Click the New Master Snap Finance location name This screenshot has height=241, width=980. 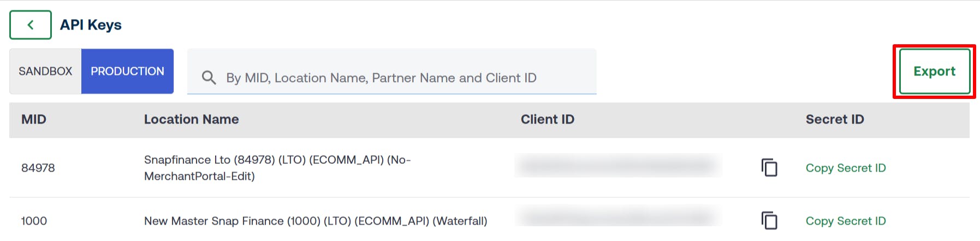316,221
